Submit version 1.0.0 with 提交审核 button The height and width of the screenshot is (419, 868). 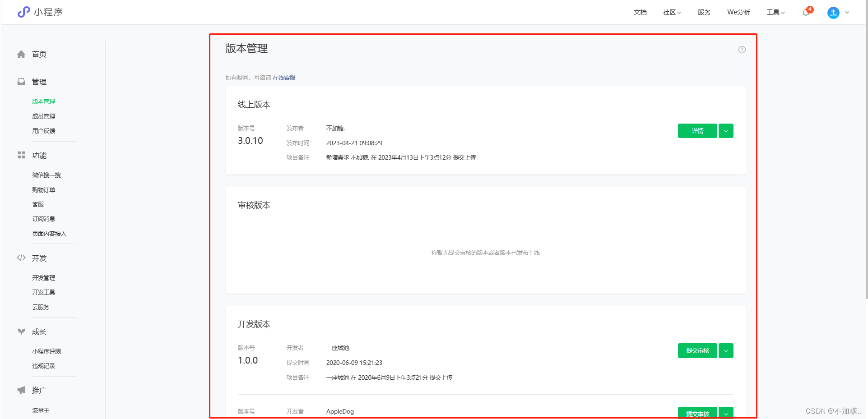(697, 350)
